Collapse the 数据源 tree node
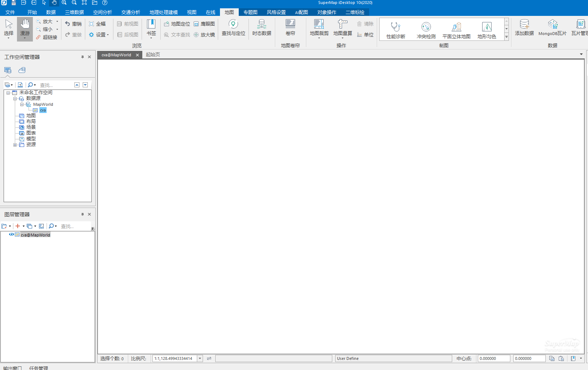 point(15,99)
